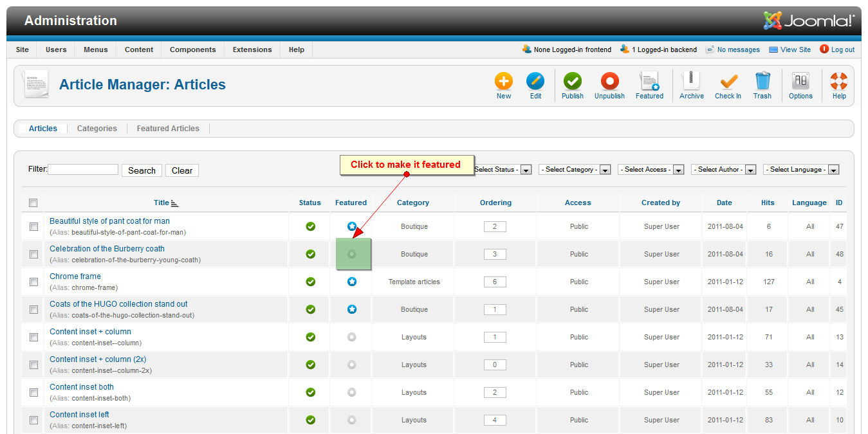The width and height of the screenshot is (868, 434).
Task: Open the Options toolbar icon
Action: coord(800,81)
